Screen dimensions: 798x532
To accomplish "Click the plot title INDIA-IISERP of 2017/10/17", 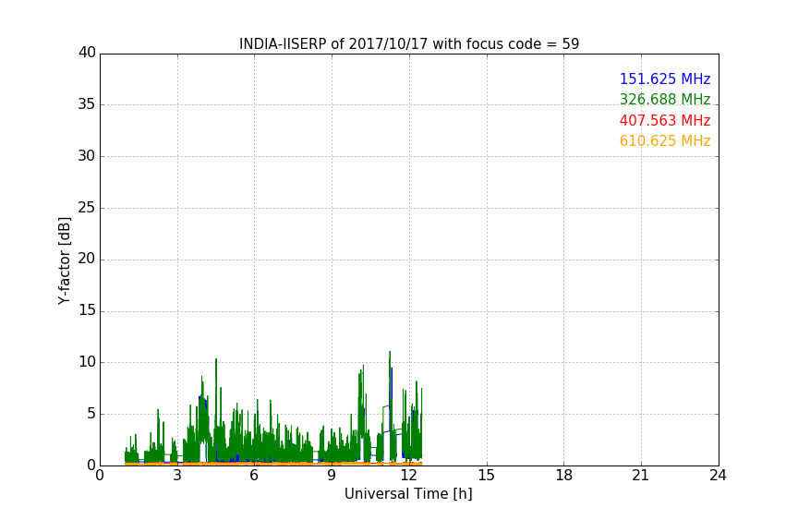I will [409, 44].
